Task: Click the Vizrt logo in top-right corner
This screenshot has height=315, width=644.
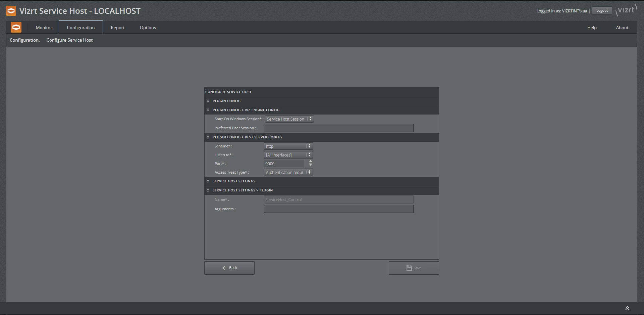Action: [626, 10]
